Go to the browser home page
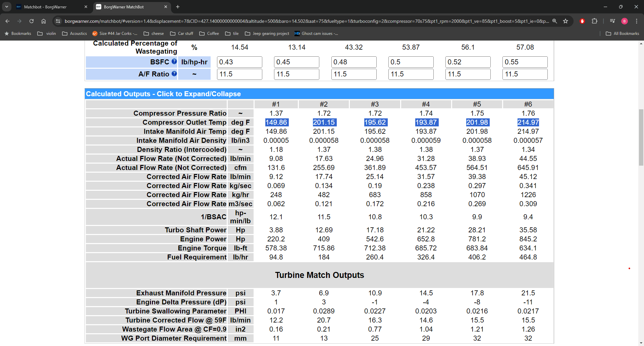Viewport: 644px width, 346px height. [44, 21]
